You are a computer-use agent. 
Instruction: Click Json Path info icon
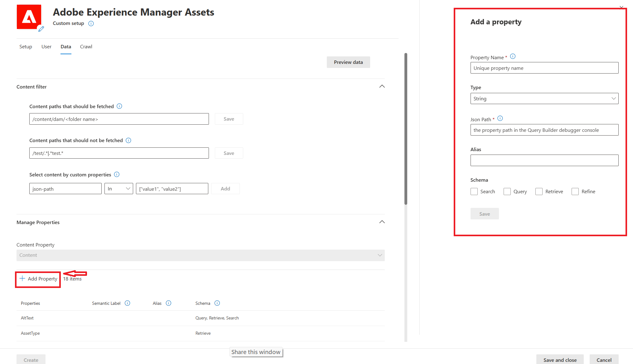500,118
